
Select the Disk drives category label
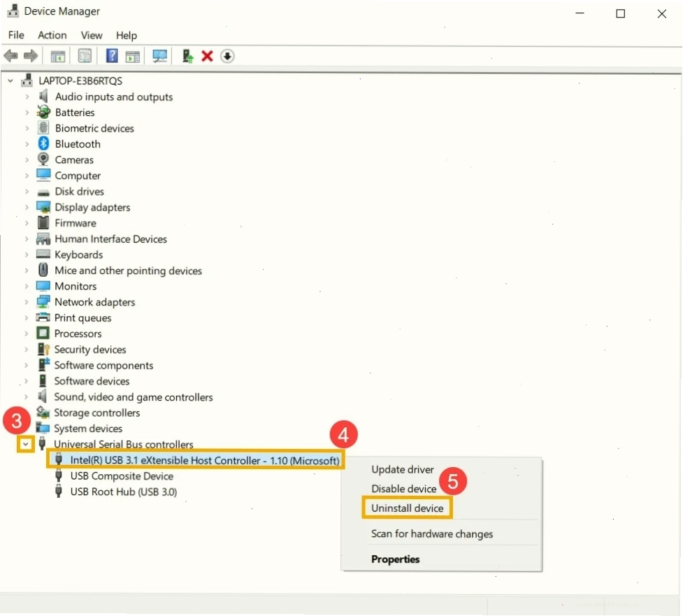pos(79,192)
